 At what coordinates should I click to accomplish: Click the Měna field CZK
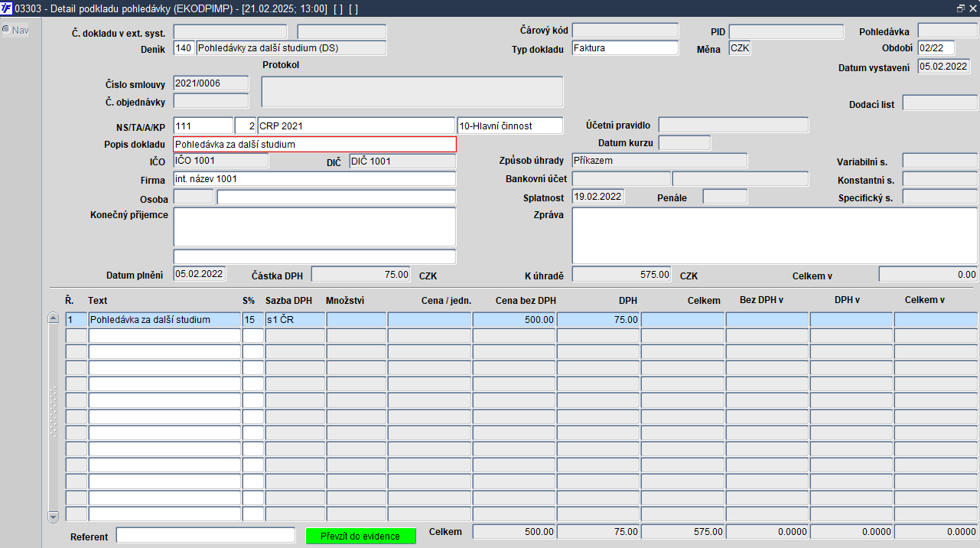pos(740,48)
